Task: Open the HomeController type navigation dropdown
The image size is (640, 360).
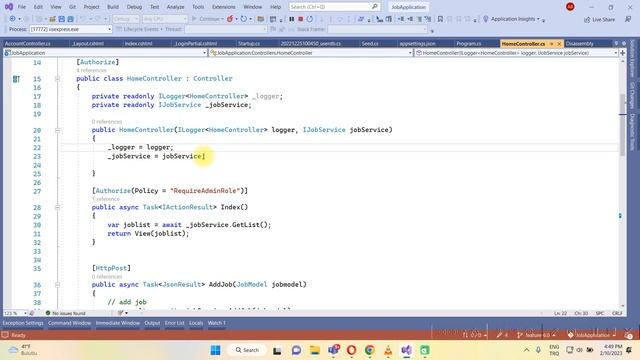Action: 311,53
